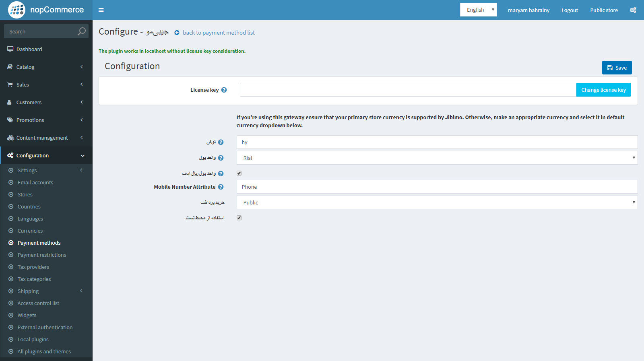Toggle the sidebar hamburger menu icon

pos(101,10)
